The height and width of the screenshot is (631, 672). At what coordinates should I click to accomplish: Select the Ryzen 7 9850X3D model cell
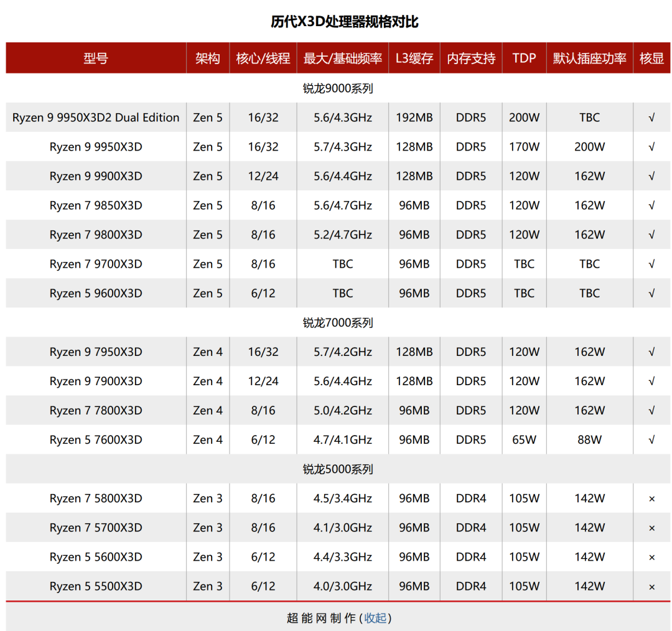point(96,206)
